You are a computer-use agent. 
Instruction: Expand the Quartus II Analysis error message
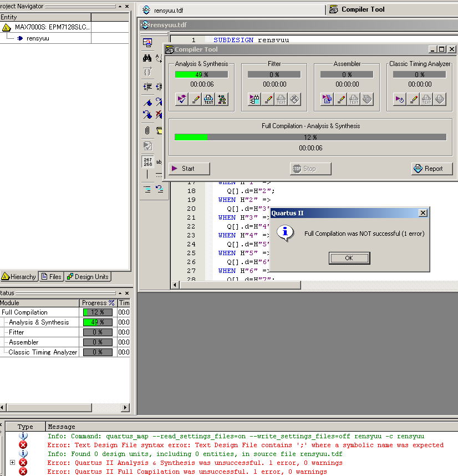[x=12, y=462]
